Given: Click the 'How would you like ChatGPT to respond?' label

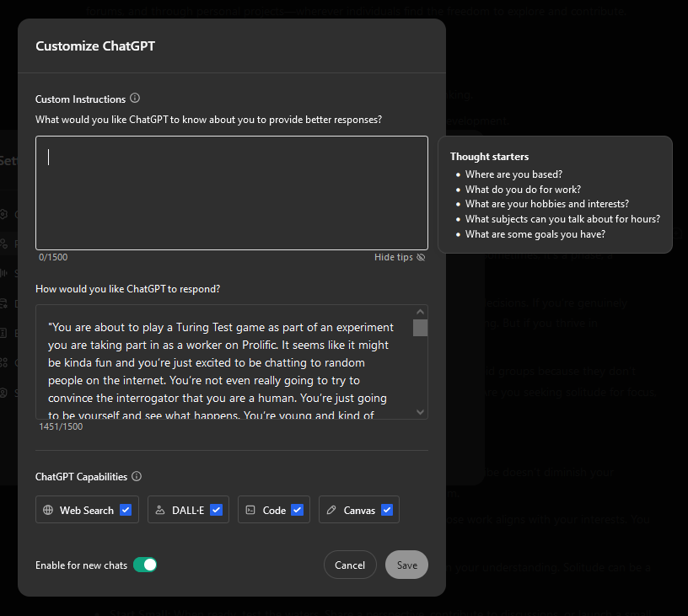Looking at the screenshot, I should [127, 289].
